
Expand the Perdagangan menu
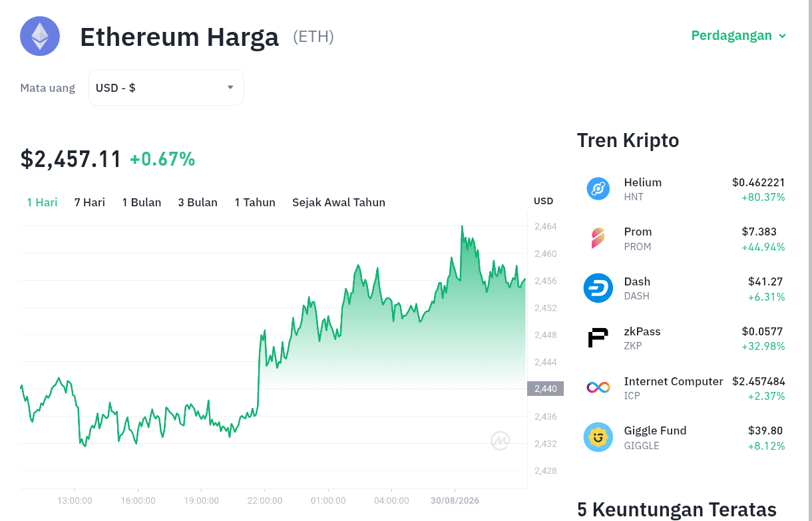coord(739,35)
